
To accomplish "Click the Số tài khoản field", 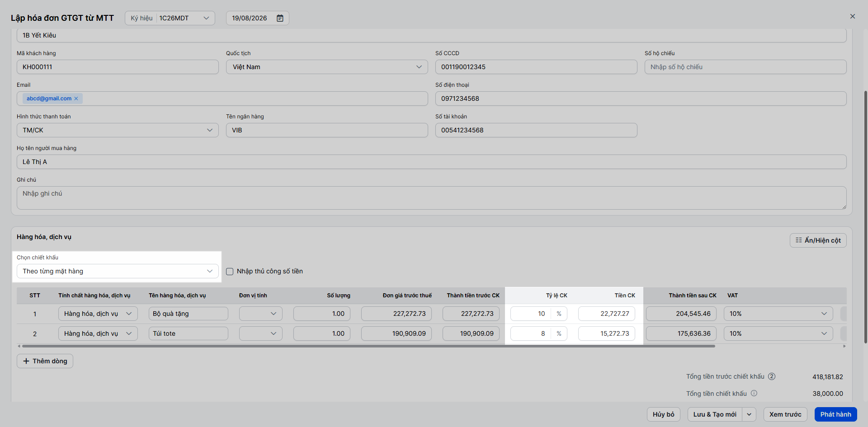I will tap(536, 130).
